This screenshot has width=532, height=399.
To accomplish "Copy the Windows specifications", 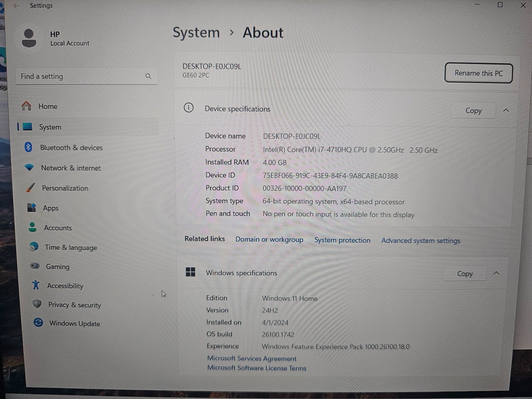I will pyautogui.click(x=465, y=274).
